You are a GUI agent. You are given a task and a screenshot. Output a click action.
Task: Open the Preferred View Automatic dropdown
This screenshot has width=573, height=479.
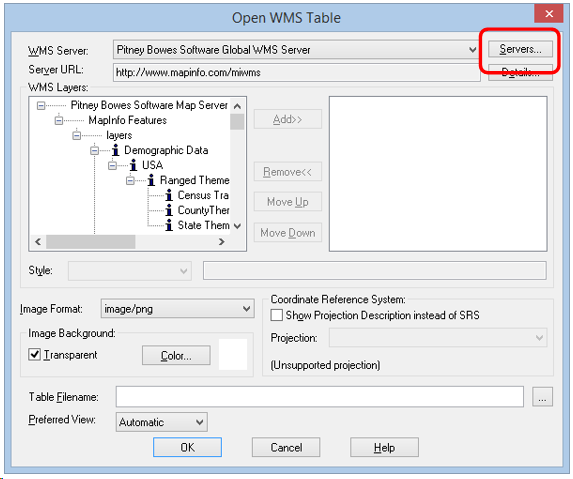point(162,422)
